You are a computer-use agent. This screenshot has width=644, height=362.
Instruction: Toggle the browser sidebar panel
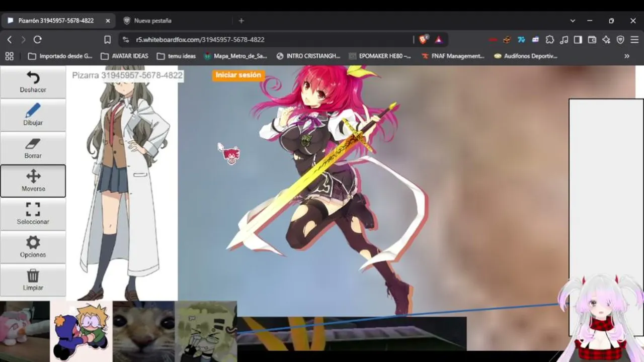coord(578,40)
